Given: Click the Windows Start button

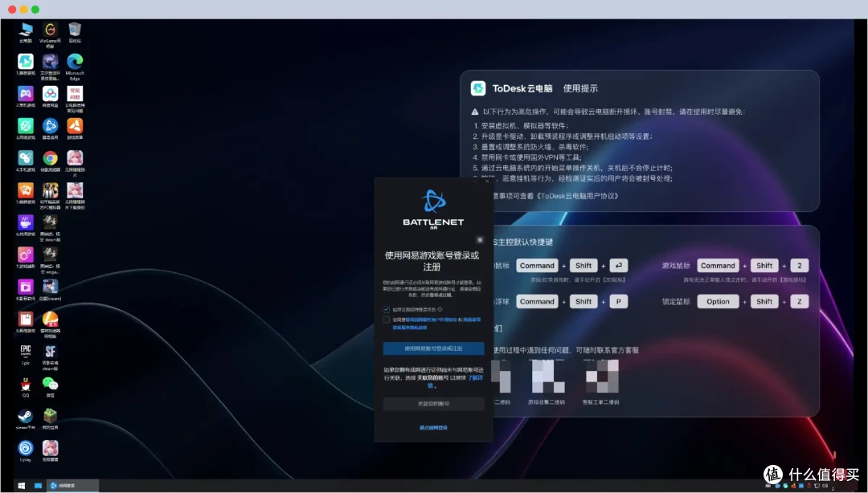Looking at the screenshot, I should [21, 485].
